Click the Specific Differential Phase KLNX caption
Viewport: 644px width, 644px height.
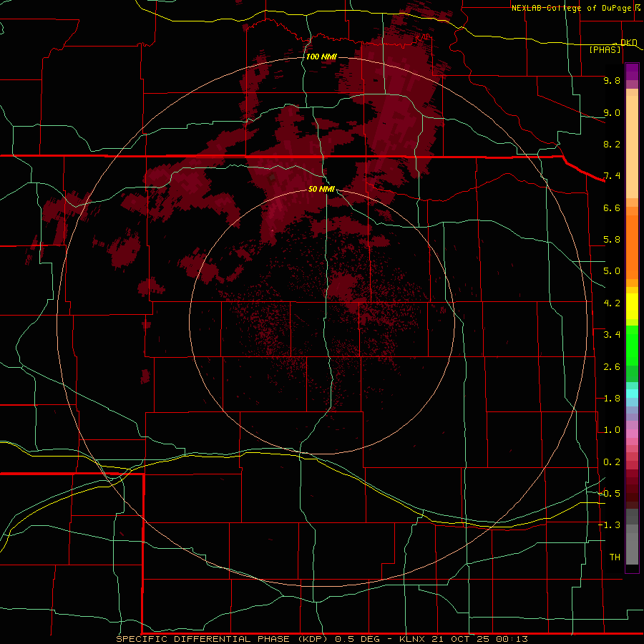[x=322, y=639]
